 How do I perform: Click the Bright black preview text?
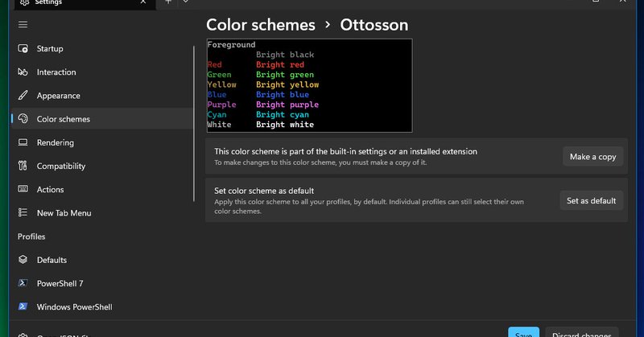[x=285, y=55]
